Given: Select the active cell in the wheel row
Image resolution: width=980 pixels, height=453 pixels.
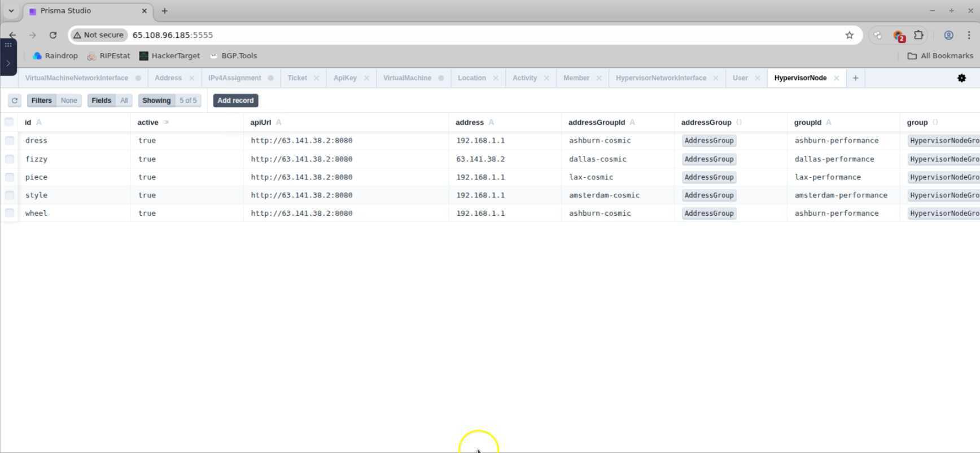Looking at the screenshot, I should [187, 214].
